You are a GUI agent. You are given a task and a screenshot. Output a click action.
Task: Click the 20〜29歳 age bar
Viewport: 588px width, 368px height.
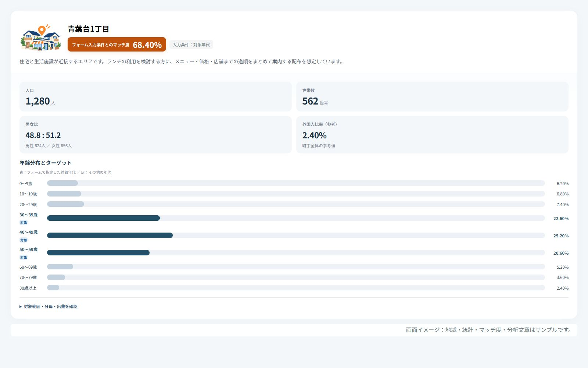[x=296, y=204]
